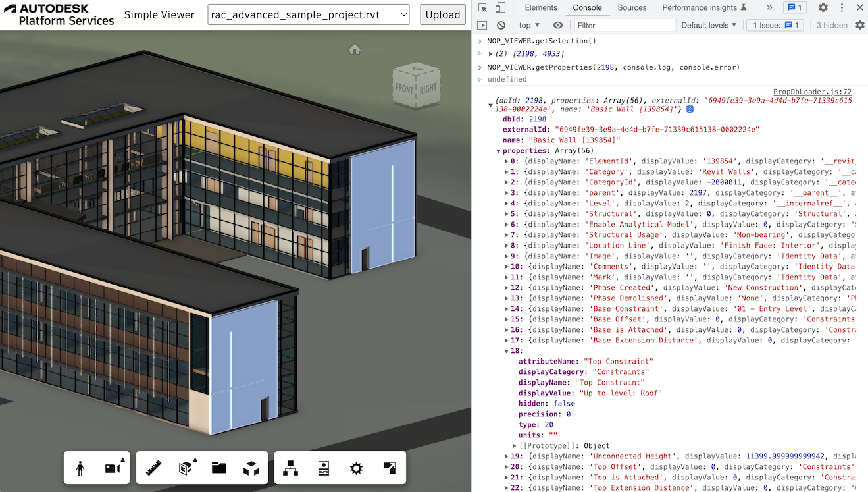Screen dimensions: 868x492
Task: Click the 3 hidden messages label
Action: (832, 25)
